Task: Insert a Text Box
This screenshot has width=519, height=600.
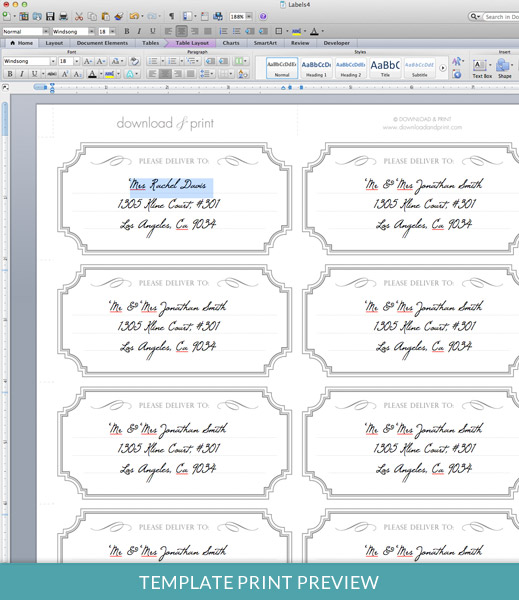Action: click(481, 69)
